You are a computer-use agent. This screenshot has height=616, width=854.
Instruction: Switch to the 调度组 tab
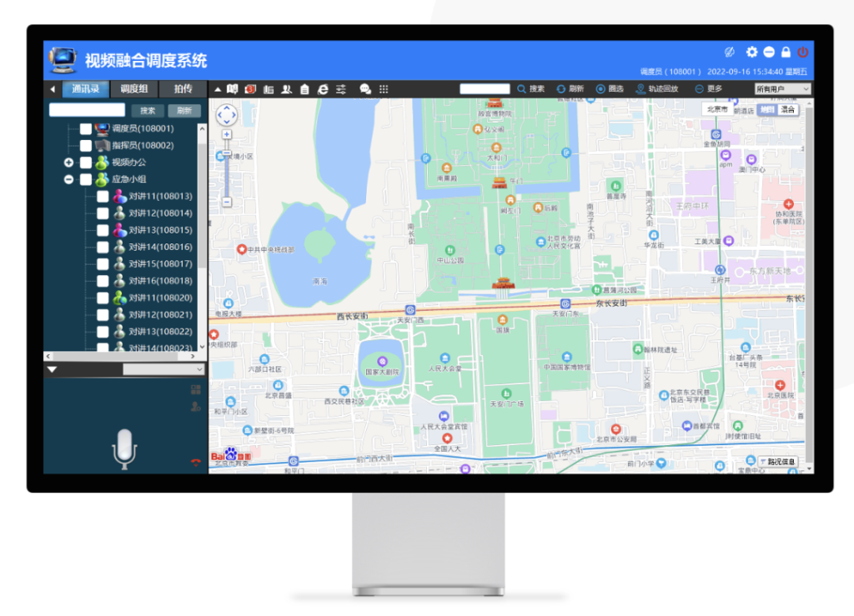click(133, 88)
